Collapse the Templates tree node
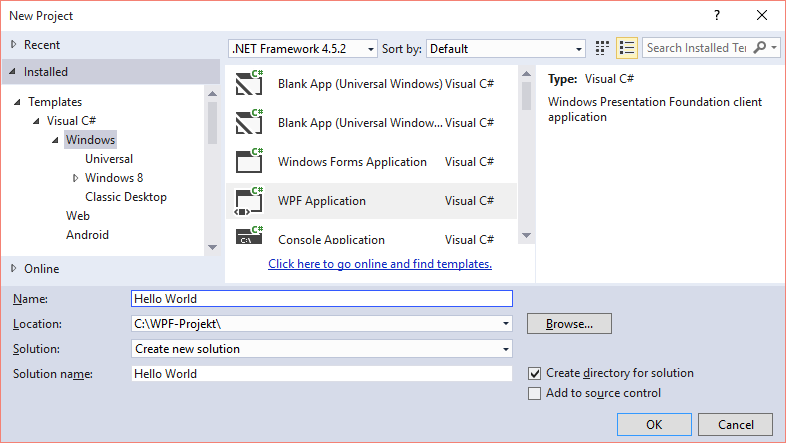This screenshot has height=443, width=786. [18, 102]
